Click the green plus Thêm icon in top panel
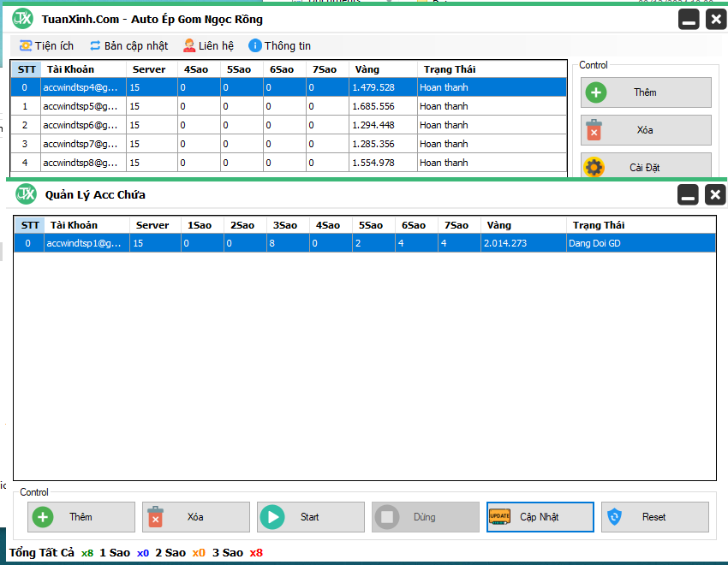728x565 pixels. click(594, 92)
